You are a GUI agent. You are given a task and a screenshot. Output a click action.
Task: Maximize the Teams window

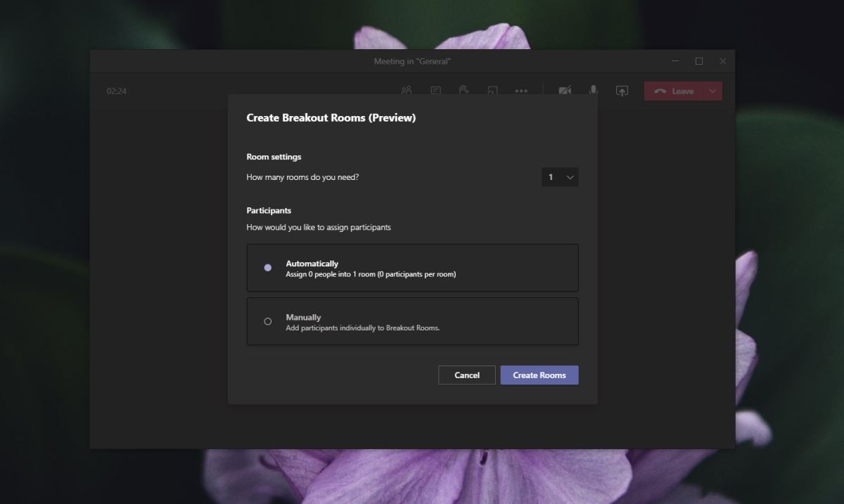pyautogui.click(x=698, y=61)
